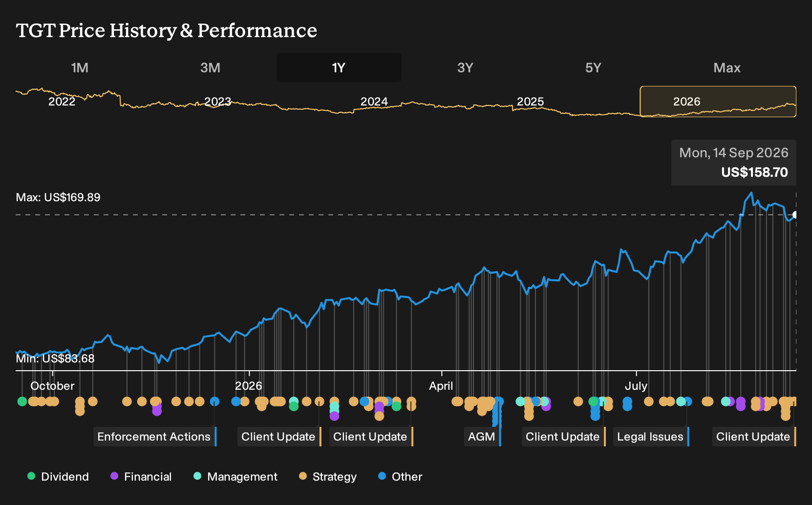812x505 pixels.
Task: Click green Dividend event dot left of October
Action: click(x=22, y=401)
